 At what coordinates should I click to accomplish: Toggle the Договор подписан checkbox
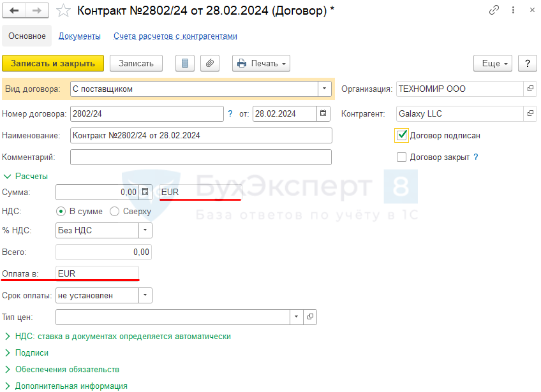(401, 135)
